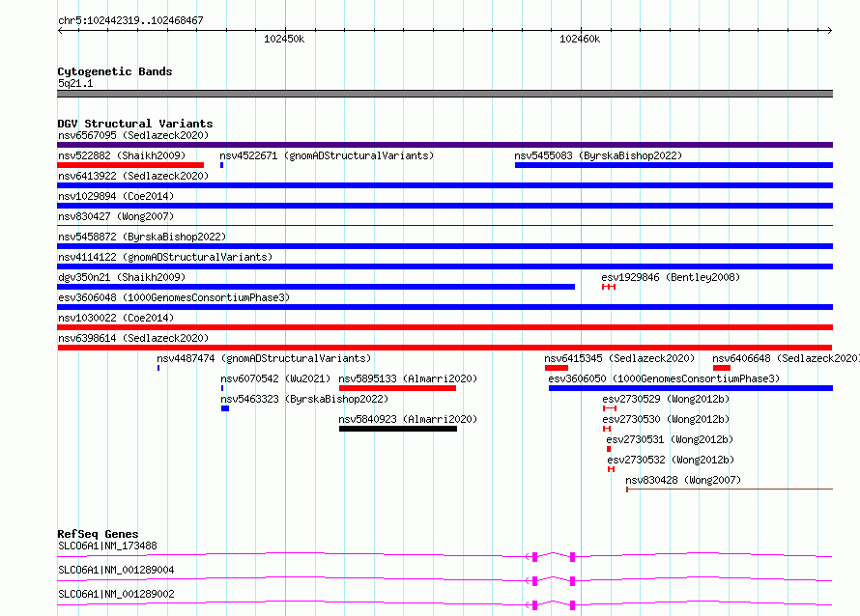Click the 102460k ruler marker
860x616 pixels.
(x=580, y=39)
